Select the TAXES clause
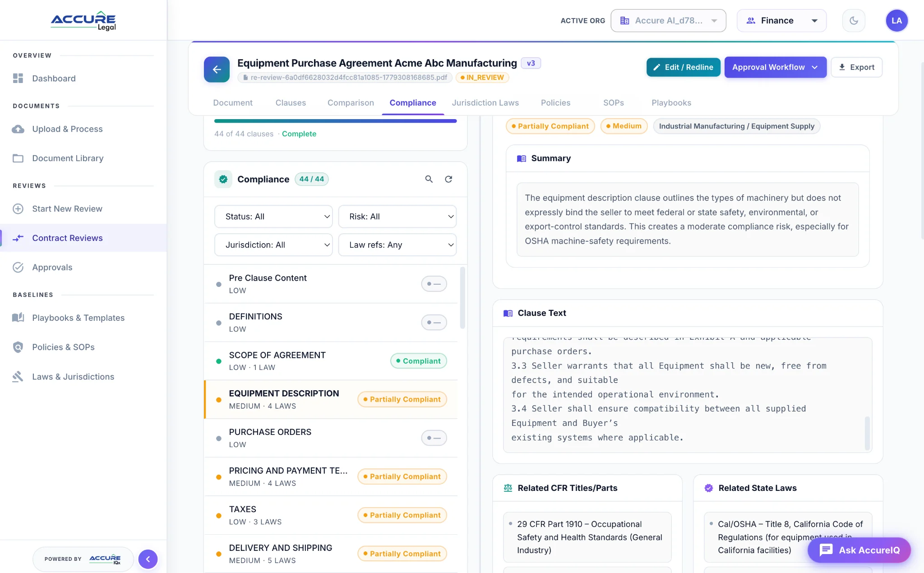The image size is (924, 573). coord(331,515)
